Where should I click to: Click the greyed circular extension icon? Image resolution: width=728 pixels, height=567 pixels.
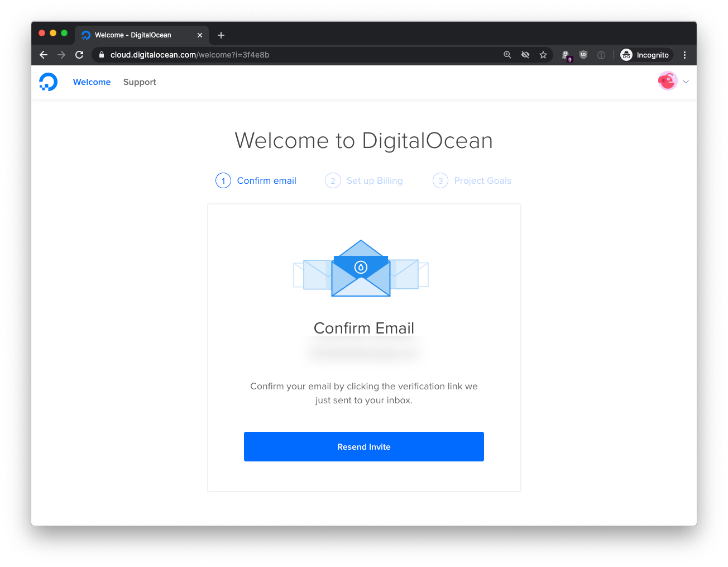[x=601, y=55]
